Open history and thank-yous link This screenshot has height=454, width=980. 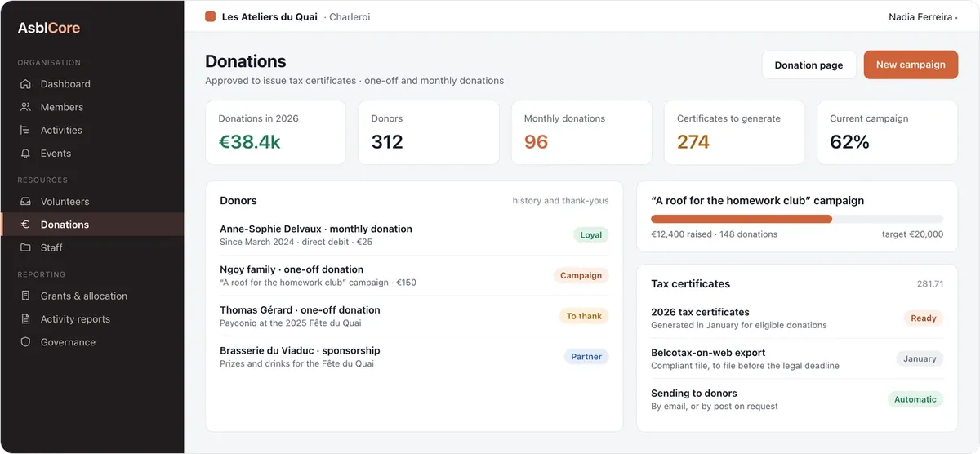[560, 201]
